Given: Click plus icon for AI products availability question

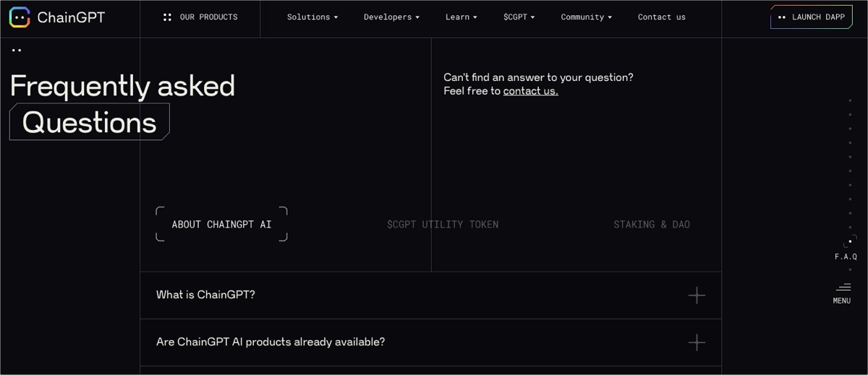Looking at the screenshot, I should tap(697, 342).
